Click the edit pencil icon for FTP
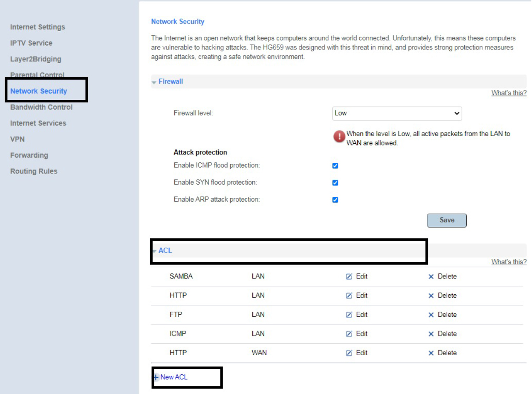Image resolution: width=532 pixels, height=394 pixels. [x=349, y=315]
